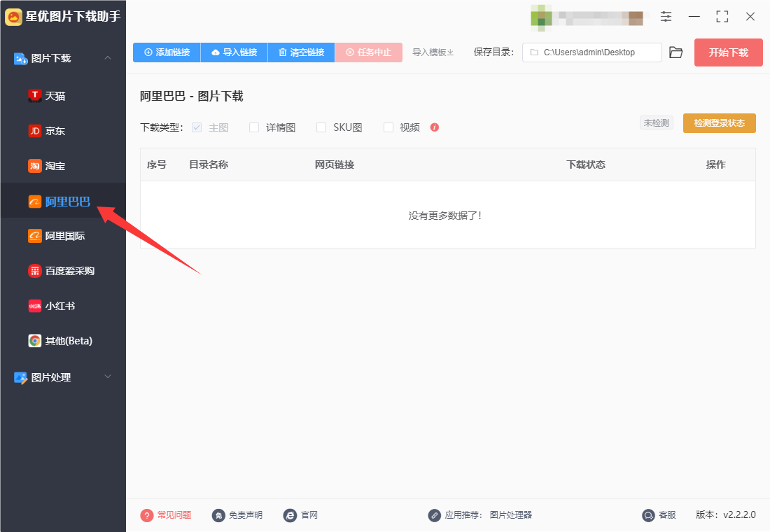770x532 pixels.
Task: Click the 天猫 logo icon
Action: click(x=35, y=96)
